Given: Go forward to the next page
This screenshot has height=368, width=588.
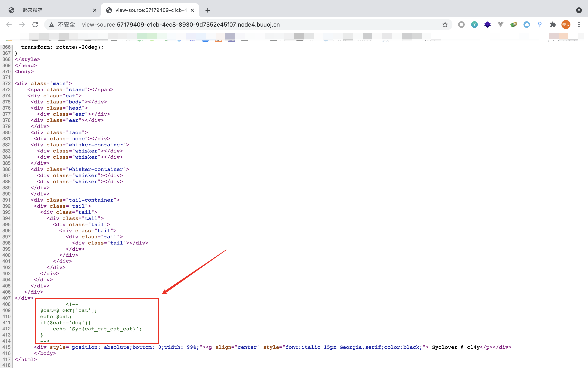Looking at the screenshot, I should tap(22, 25).
